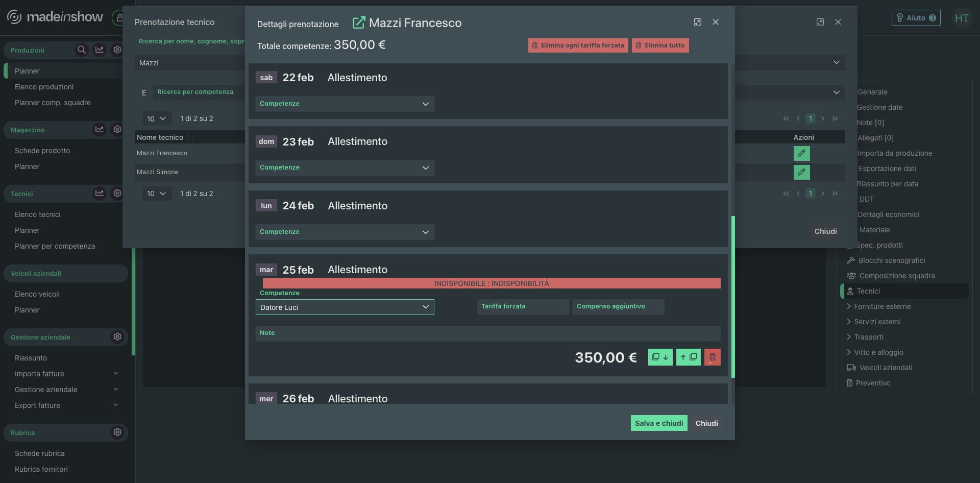This screenshot has height=483, width=980.
Task: Open Gestione aziendale settings gear
Action: click(x=117, y=337)
